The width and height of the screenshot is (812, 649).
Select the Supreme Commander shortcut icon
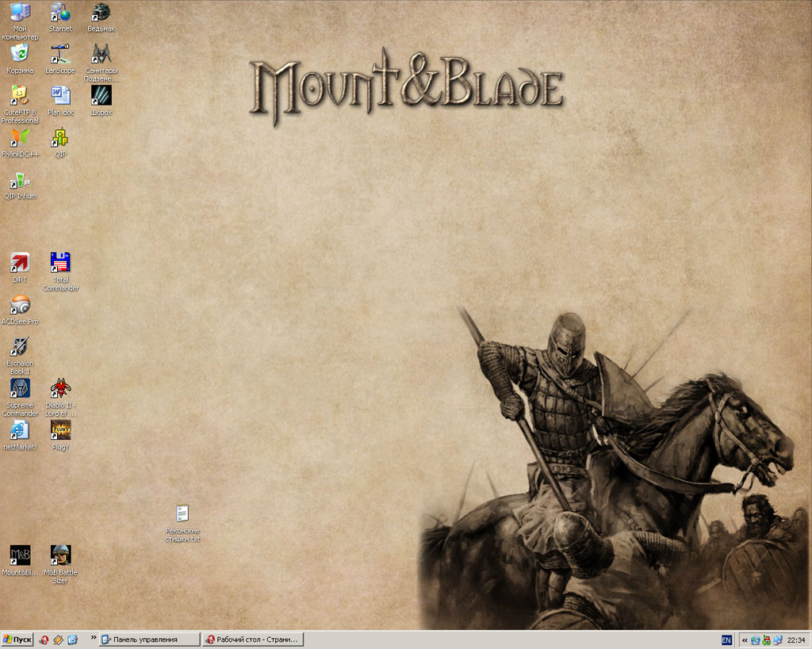(20, 398)
